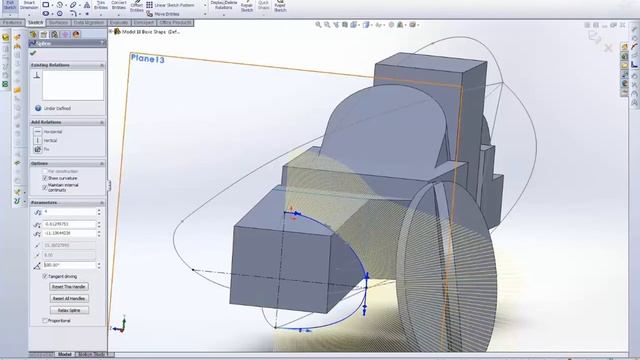Switch to the Sketch tab
Image resolution: width=640 pixels, height=360 pixels.
point(36,23)
